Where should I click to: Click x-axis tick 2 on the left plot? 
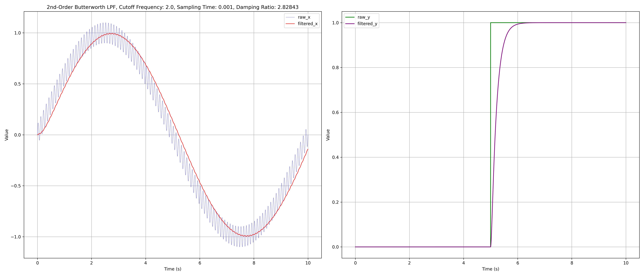(x=91, y=263)
